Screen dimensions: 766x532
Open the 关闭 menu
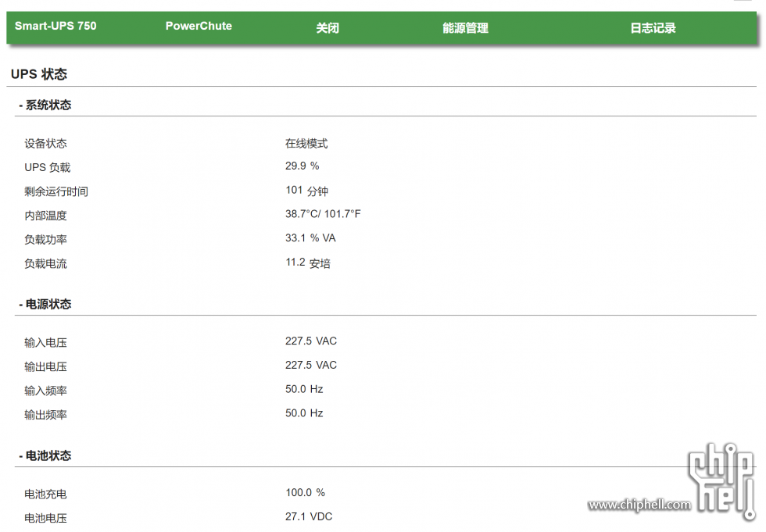[x=328, y=28]
